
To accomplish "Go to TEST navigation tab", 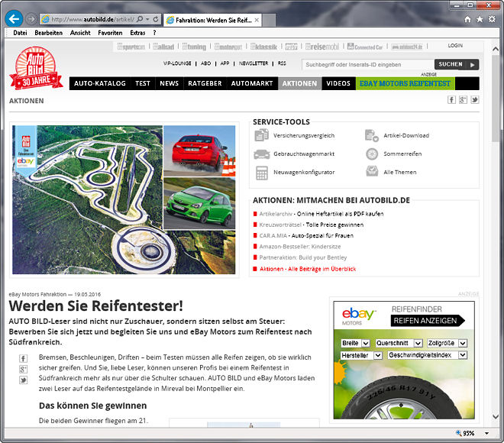I will [x=143, y=83].
